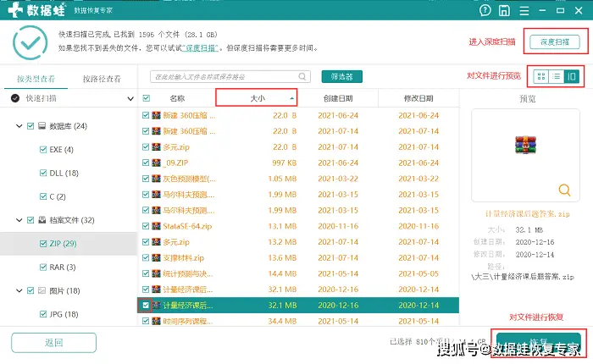Screen dimensions: 593x364
Task: Sort by 创建日期 column header
Action: [338, 98]
